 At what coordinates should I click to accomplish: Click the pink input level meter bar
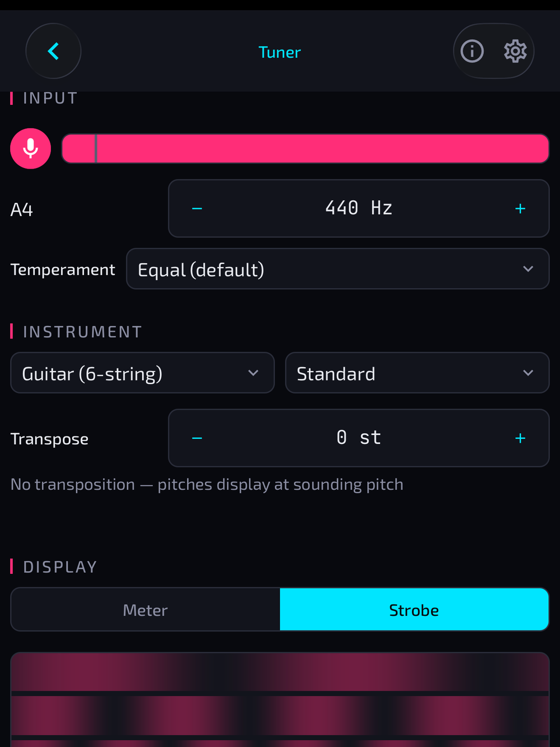coord(306,149)
